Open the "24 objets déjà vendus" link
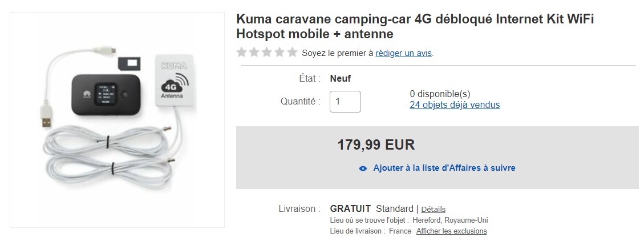This screenshot has height=237, width=644. point(455,105)
